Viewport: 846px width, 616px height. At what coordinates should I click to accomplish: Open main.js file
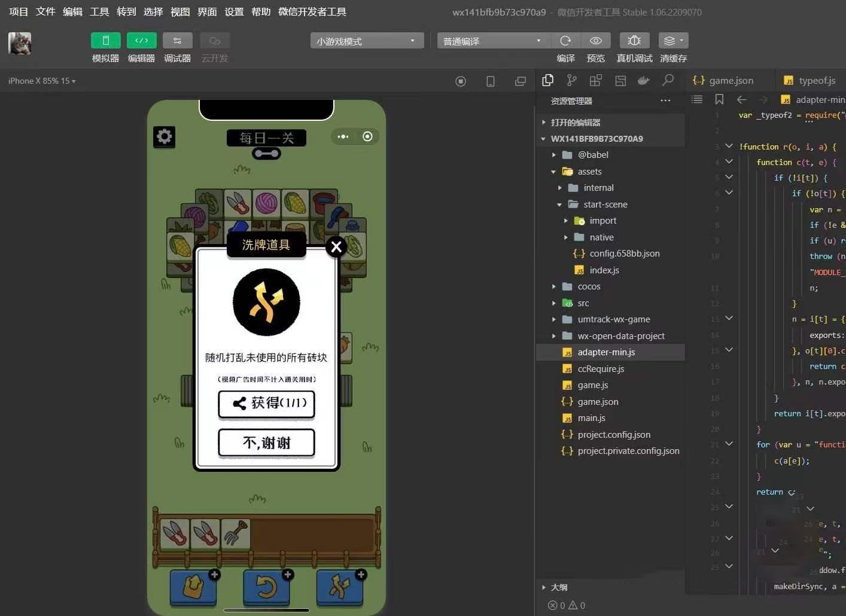610,418
